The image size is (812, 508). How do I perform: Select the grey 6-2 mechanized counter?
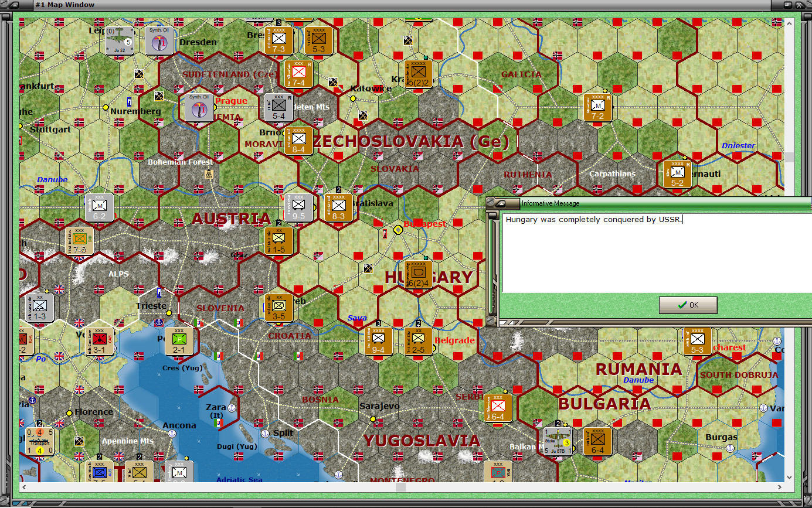(x=100, y=207)
